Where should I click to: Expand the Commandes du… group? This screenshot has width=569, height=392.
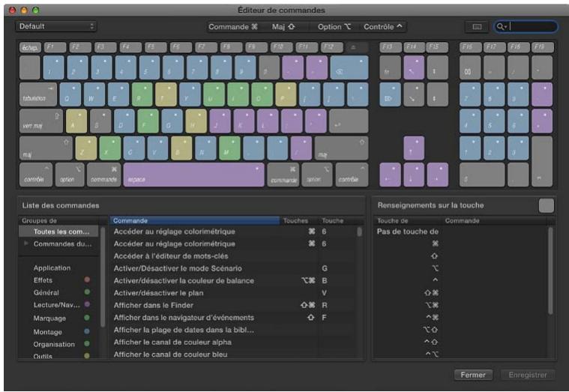[x=25, y=244]
